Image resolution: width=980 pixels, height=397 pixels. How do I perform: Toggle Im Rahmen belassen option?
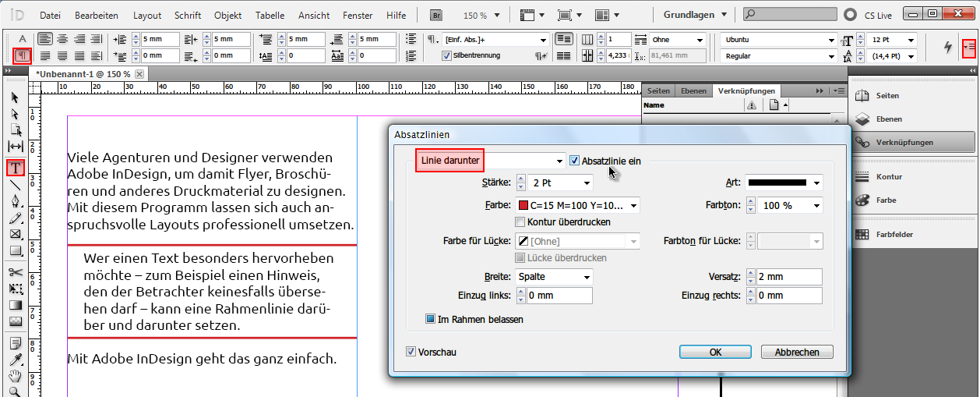pyautogui.click(x=430, y=319)
